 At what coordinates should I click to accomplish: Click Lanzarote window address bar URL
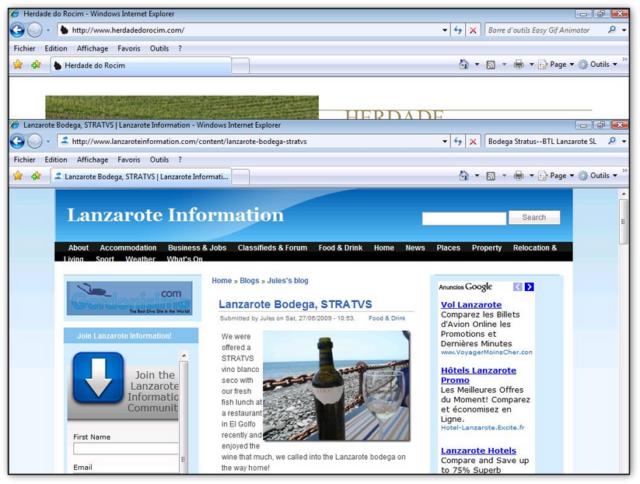coord(189,142)
